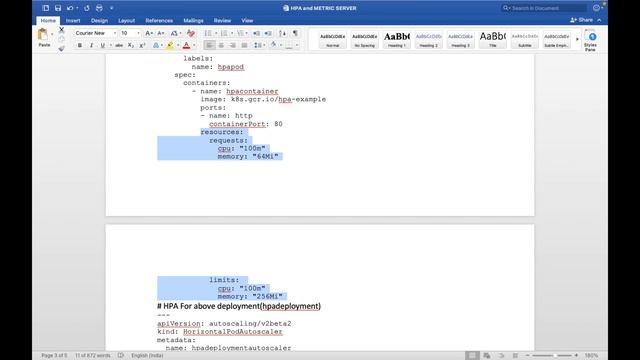Open the References tab
Viewport: 640px width, 360px height.
coord(159,20)
